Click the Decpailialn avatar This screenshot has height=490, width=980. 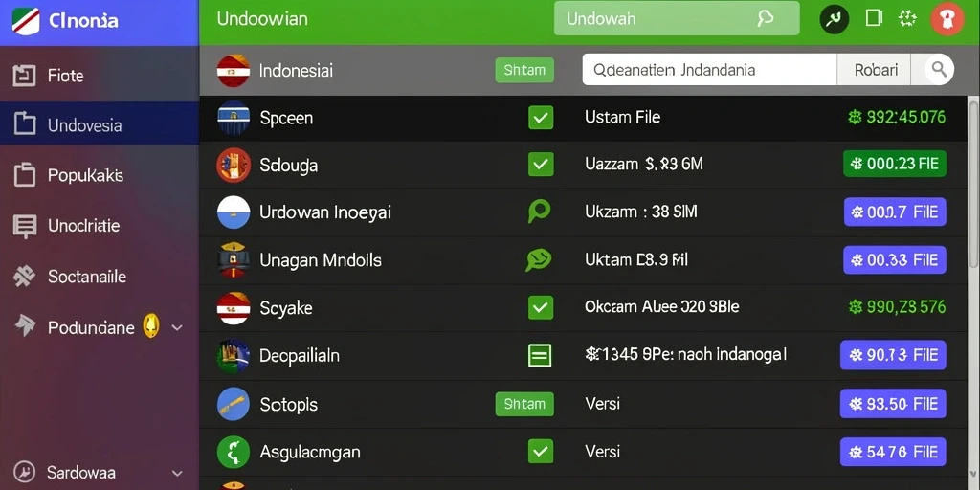tap(234, 356)
